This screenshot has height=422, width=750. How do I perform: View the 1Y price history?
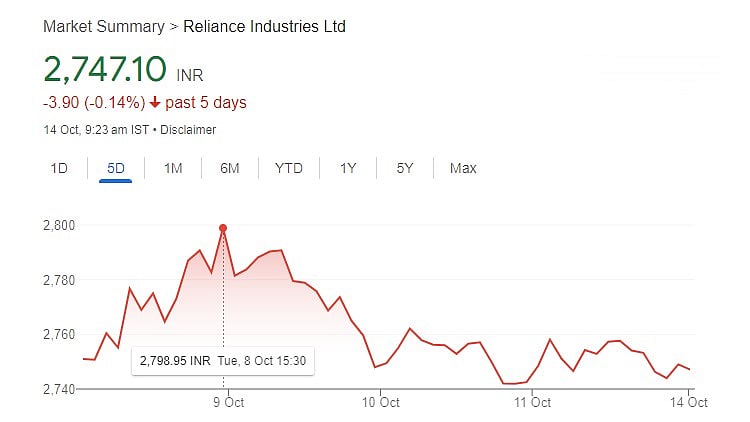pyautogui.click(x=348, y=168)
